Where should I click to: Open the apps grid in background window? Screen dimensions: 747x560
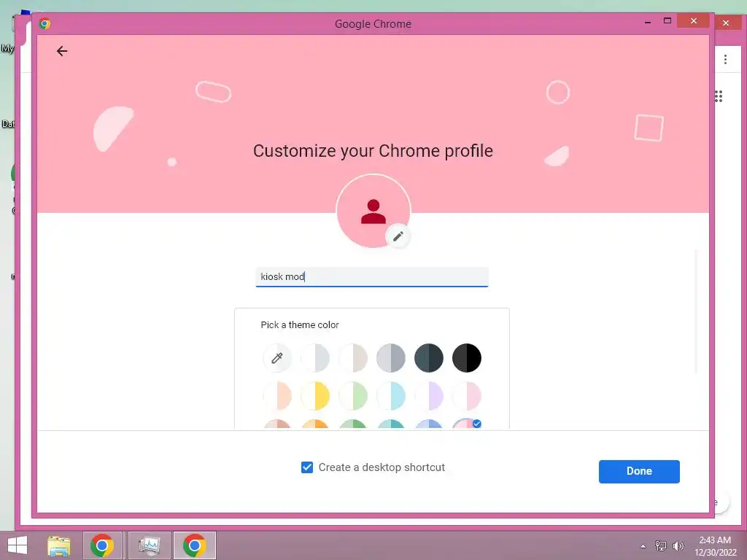719,96
